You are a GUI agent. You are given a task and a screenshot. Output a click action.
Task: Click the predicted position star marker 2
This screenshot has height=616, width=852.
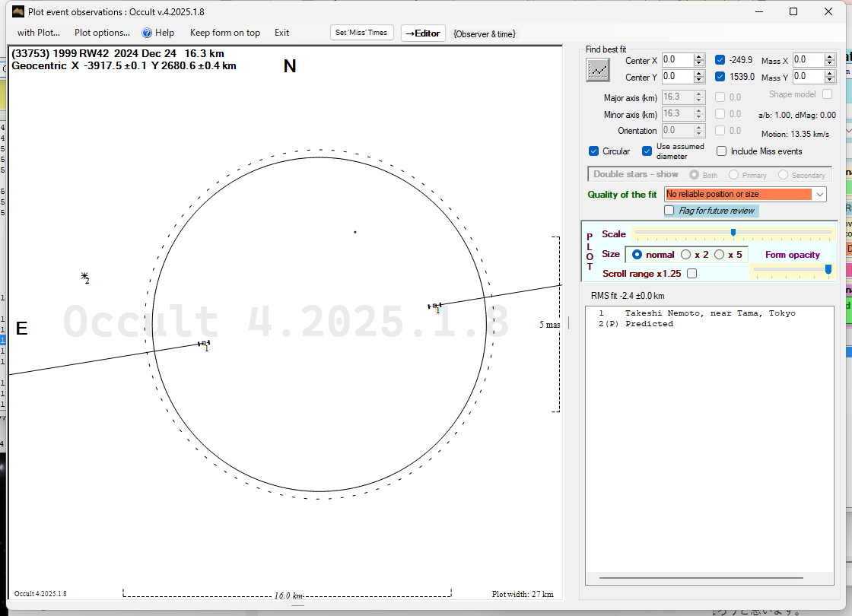(84, 277)
